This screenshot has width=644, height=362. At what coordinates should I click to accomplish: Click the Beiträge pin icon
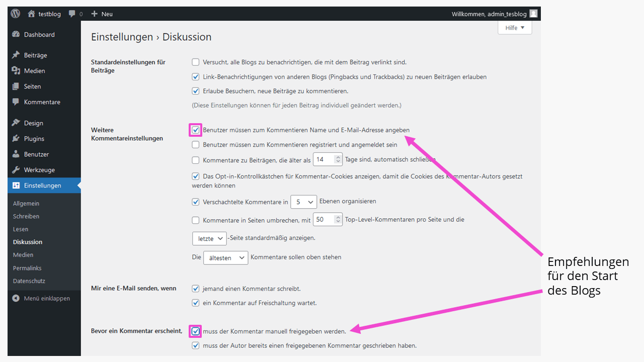[16, 55]
